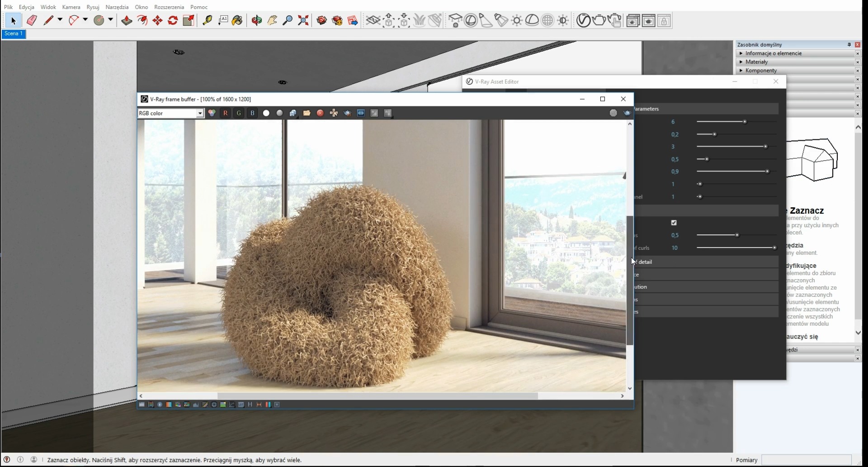Toggle green channel in frame buffer
Viewport: 868px width, 467px height.
click(239, 113)
